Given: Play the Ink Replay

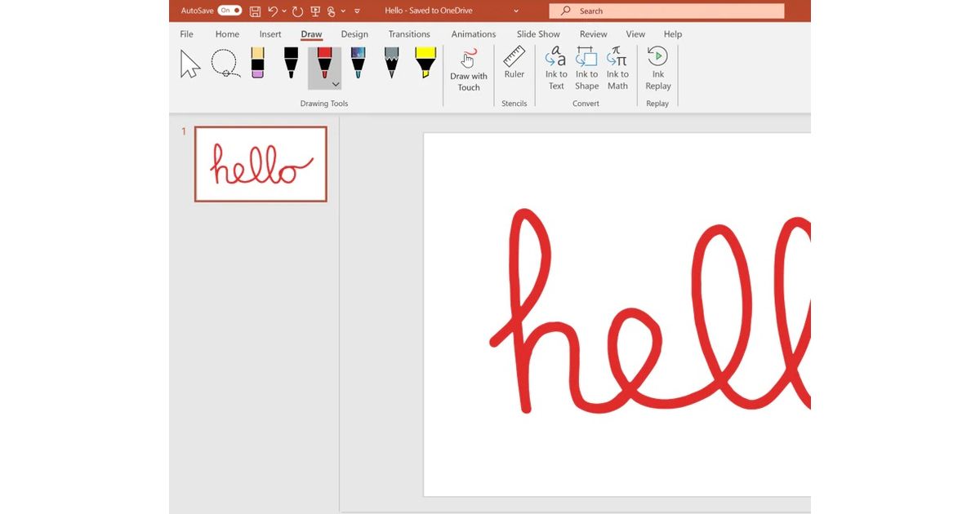Looking at the screenshot, I should point(657,69).
